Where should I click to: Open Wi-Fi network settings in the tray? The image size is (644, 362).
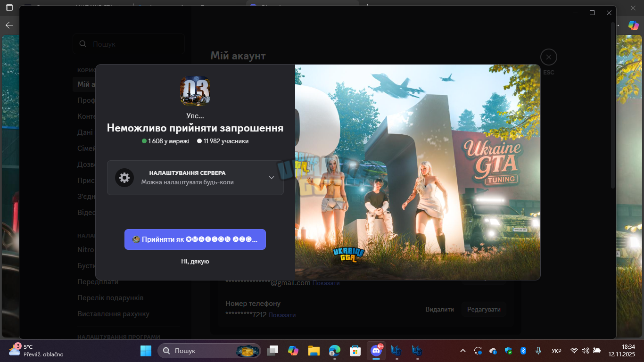(x=574, y=351)
